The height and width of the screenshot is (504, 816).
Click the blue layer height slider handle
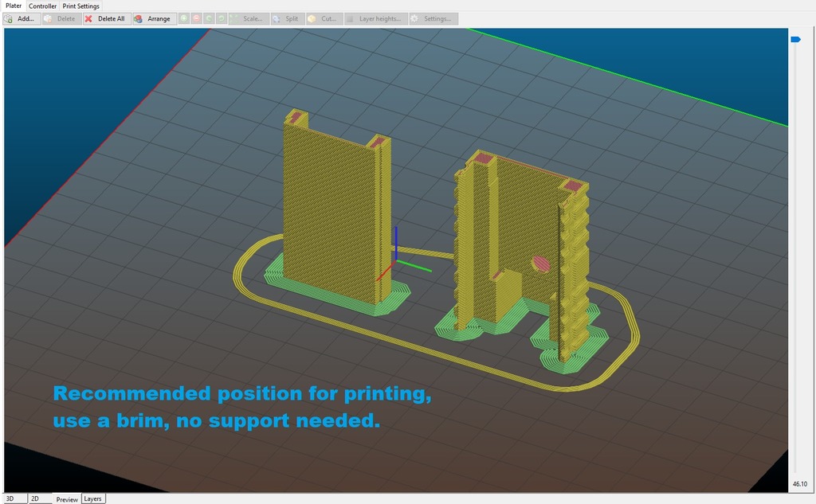794,39
